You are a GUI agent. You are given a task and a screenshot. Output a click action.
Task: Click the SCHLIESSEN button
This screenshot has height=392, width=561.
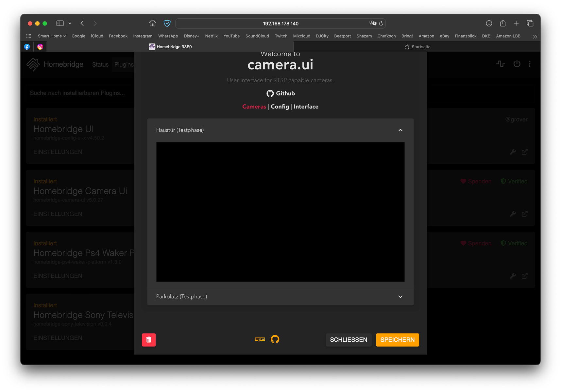pos(348,340)
